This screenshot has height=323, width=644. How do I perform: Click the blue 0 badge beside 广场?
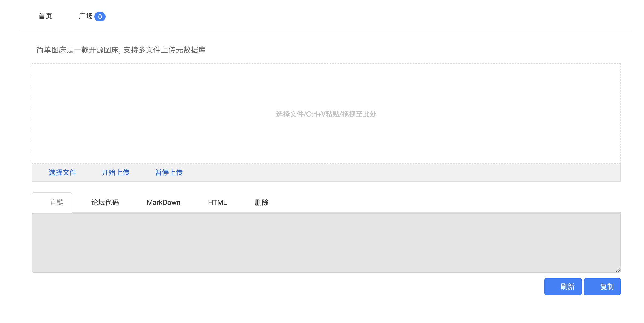tap(100, 17)
